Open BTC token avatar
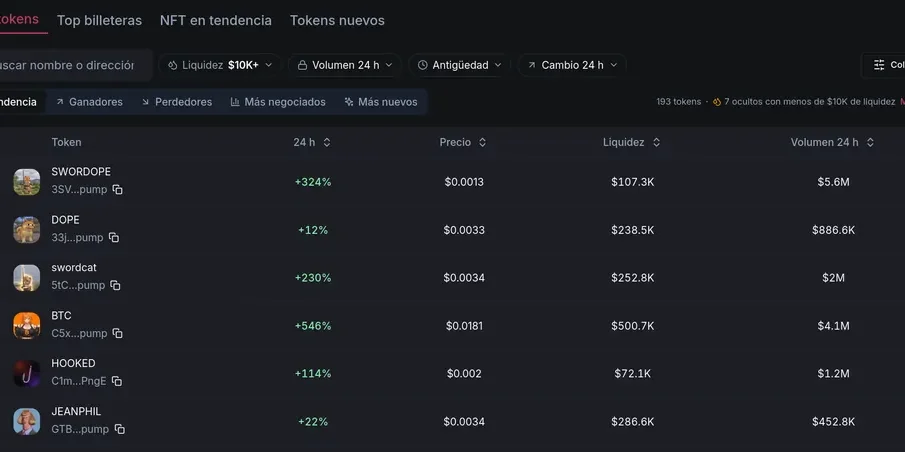 (x=27, y=326)
